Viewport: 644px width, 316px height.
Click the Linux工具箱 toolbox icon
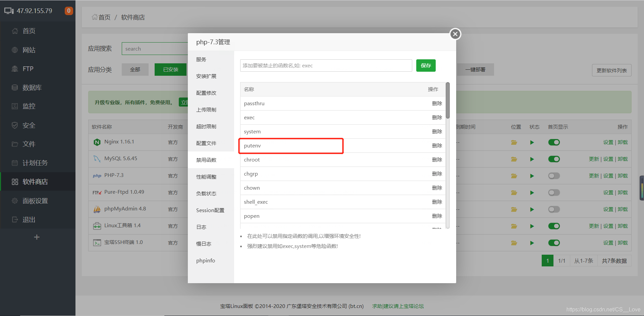click(x=97, y=226)
